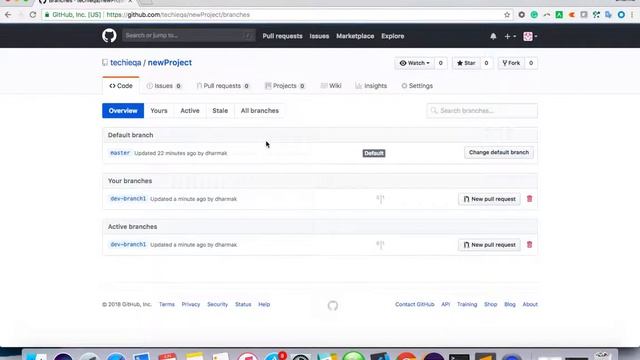Screen dimensions: 640x360
Task: Open techieqa owner link
Action: [x=126, y=62]
